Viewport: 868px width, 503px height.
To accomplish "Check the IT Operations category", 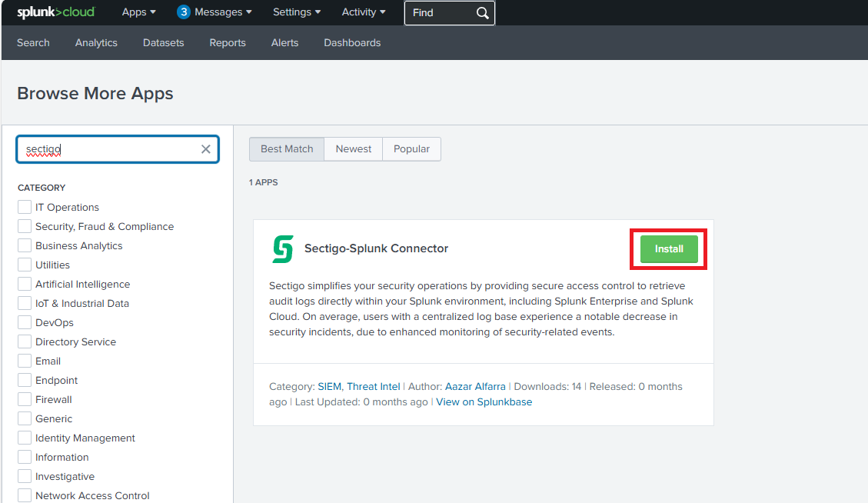I will pos(25,207).
